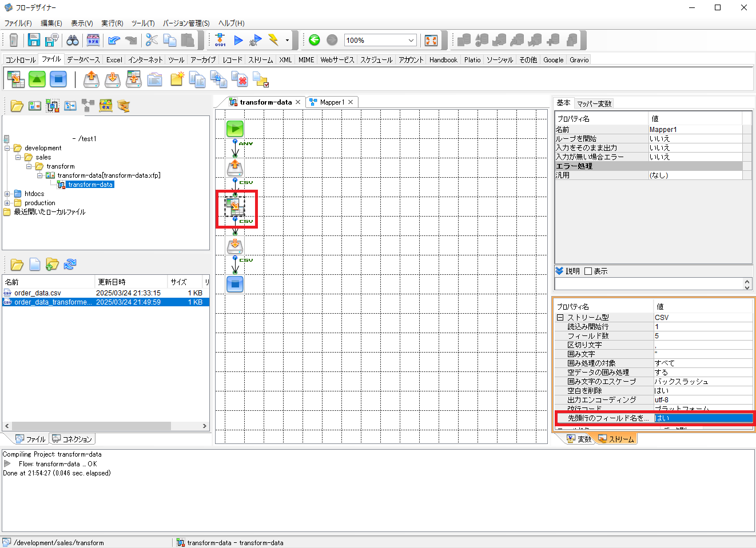
Task: Click the folder-up icon in file pane toolbar
Action: pyautogui.click(x=53, y=264)
